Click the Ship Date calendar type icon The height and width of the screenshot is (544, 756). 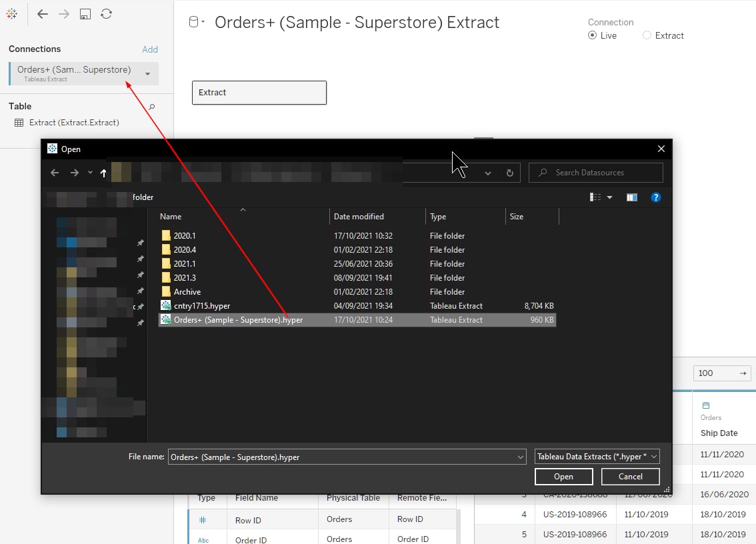coord(706,405)
